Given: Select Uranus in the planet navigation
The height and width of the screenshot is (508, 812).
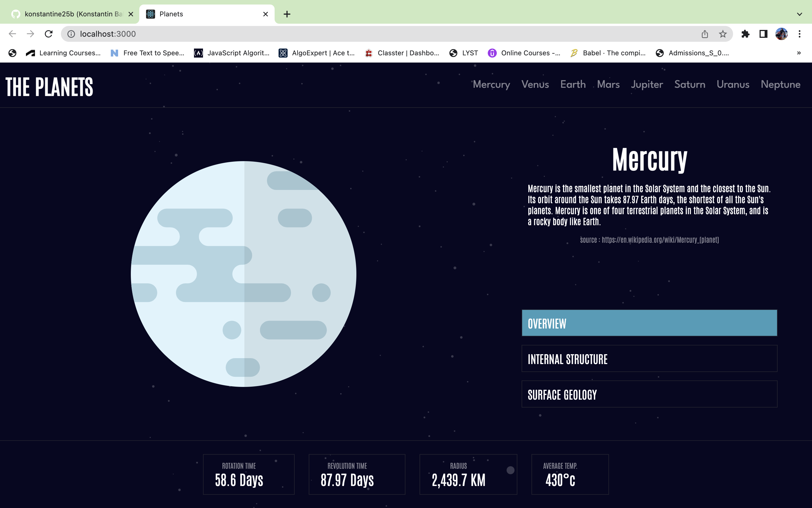Looking at the screenshot, I should 733,84.
